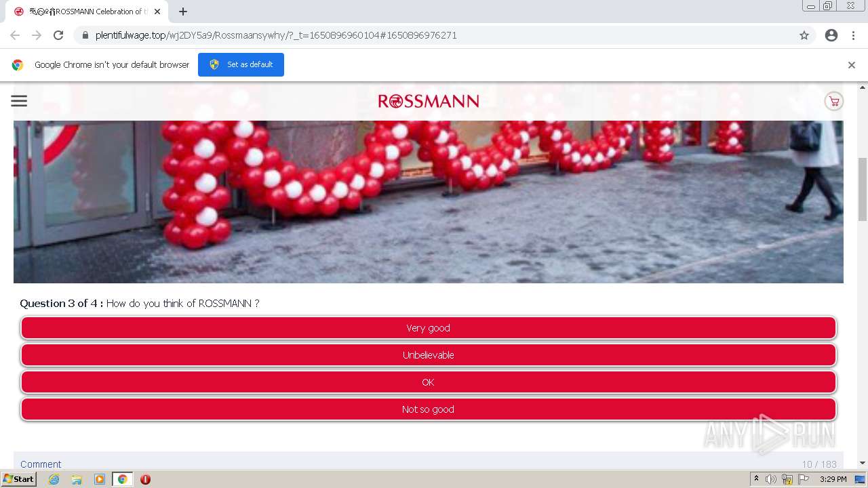
Task: Click scrollbar up arrow
Action: 863,87
